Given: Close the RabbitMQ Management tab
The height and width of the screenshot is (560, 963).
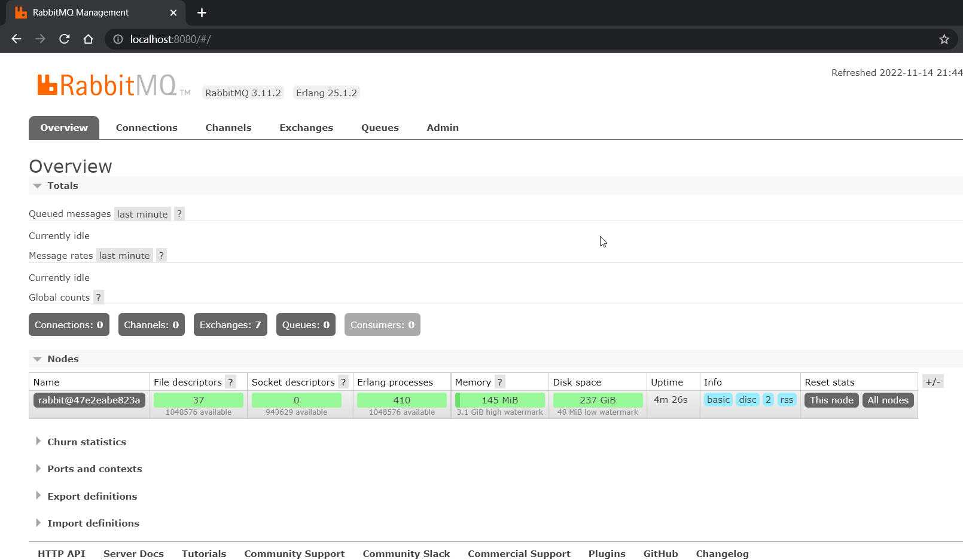Looking at the screenshot, I should click(x=173, y=13).
